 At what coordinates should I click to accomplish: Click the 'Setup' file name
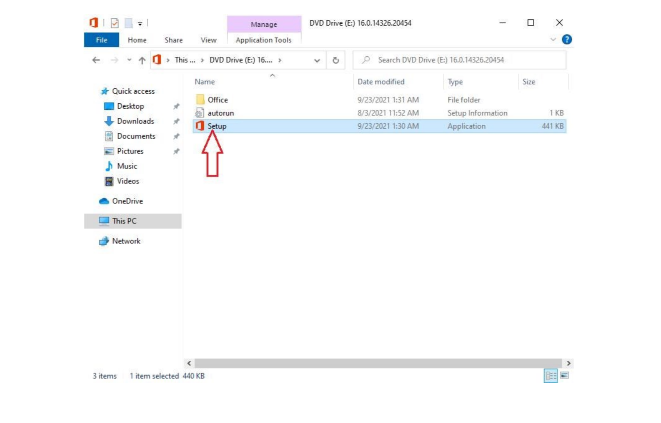(x=217, y=126)
